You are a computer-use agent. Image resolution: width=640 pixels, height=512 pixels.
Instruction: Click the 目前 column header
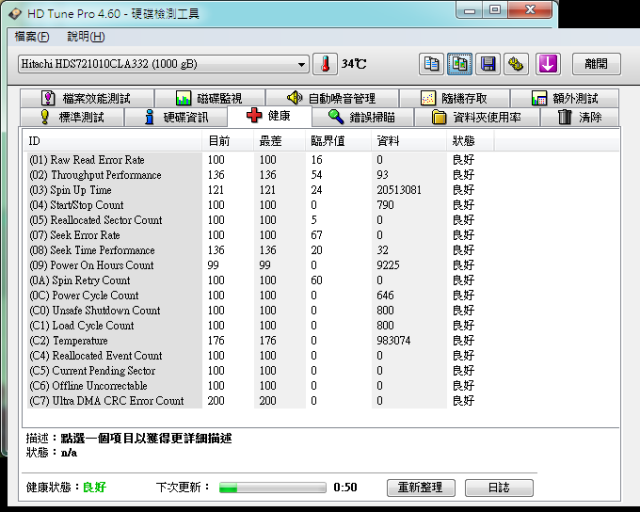227,141
